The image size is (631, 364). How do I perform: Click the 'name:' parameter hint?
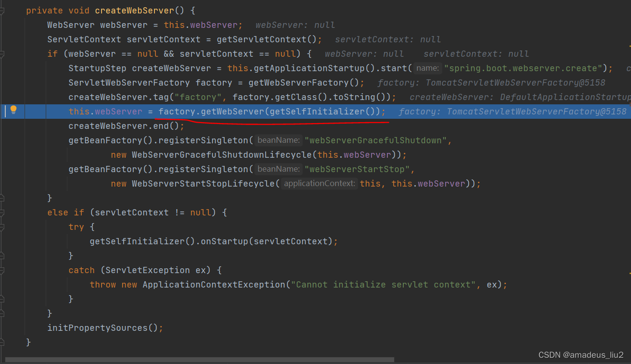click(x=428, y=68)
